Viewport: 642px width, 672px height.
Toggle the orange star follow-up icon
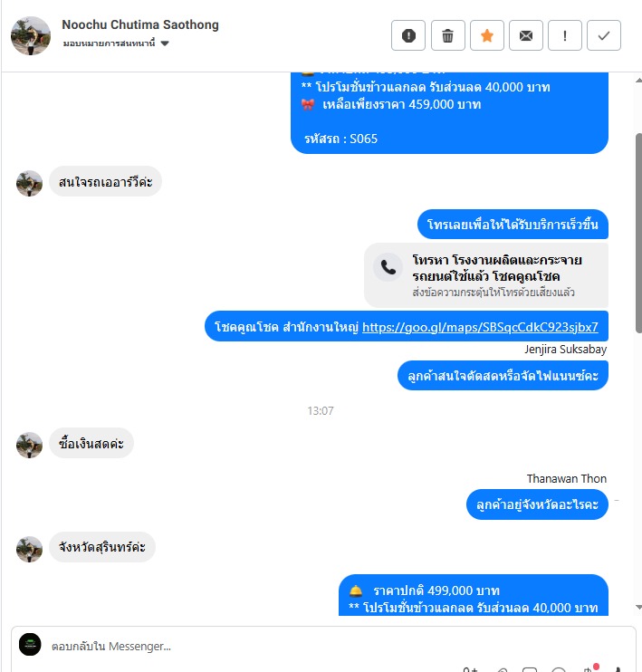pyautogui.click(x=487, y=35)
